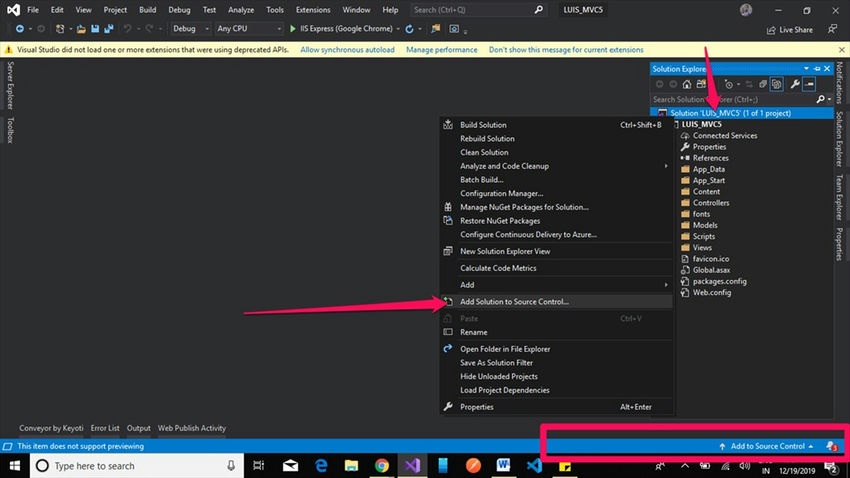Open IIS Express browser target dropdown arrow
This screenshot has width=850, height=478.
click(x=398, y=29)
